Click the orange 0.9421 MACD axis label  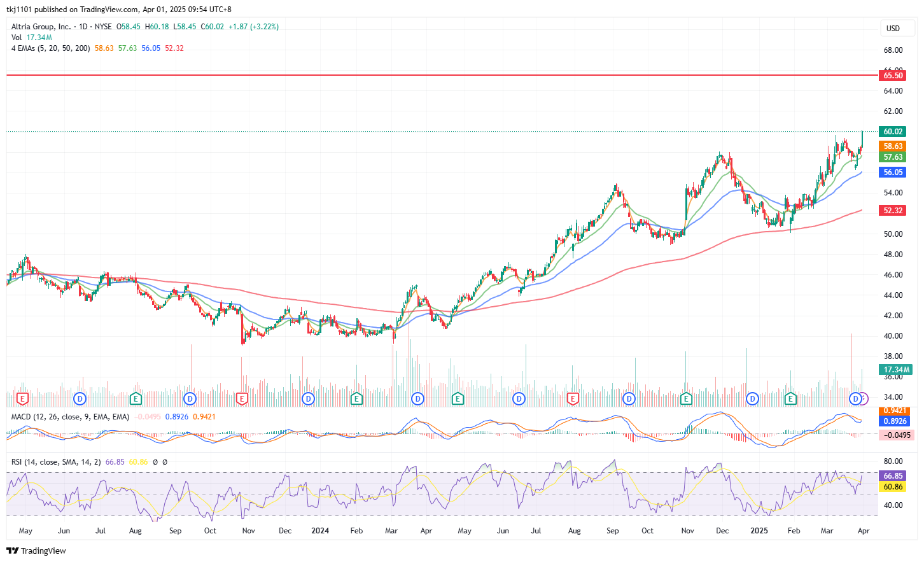pos(895,411)
